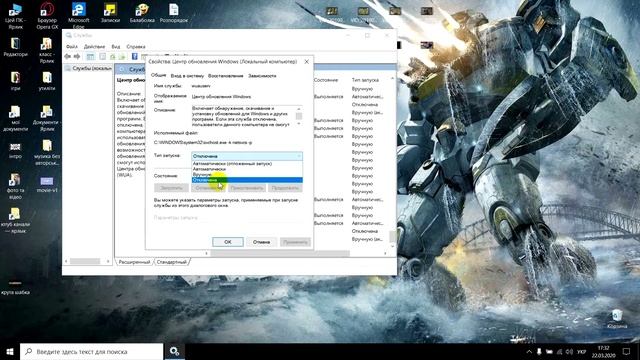The width and height of the screenshot is (640, 360).
Task: Open the Services app taskbar icon
Action: [x=174, y=351]
